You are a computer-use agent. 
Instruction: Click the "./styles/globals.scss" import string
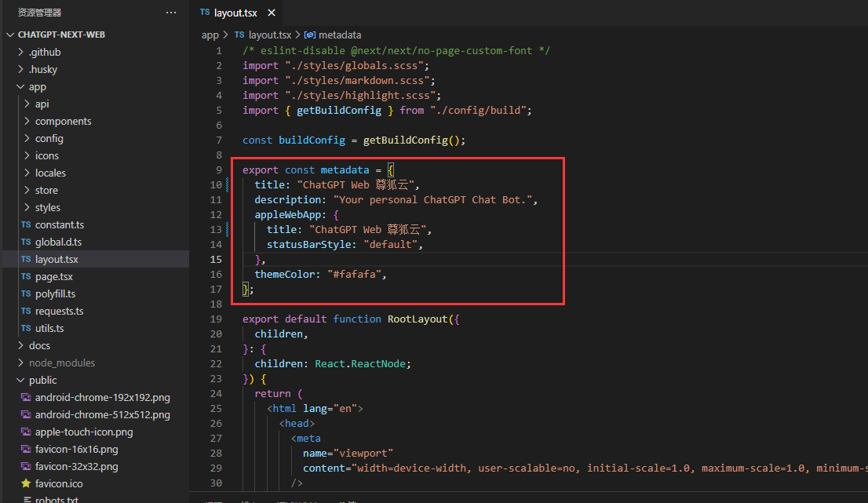pos(354,65)
